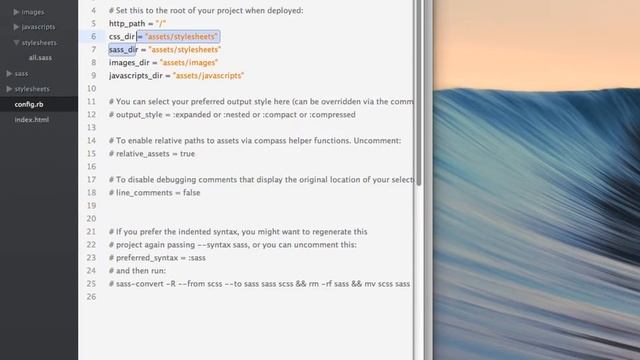Click javascripts_dir on line 9
This screenshot has height=360, width=640.
(136, 76)
